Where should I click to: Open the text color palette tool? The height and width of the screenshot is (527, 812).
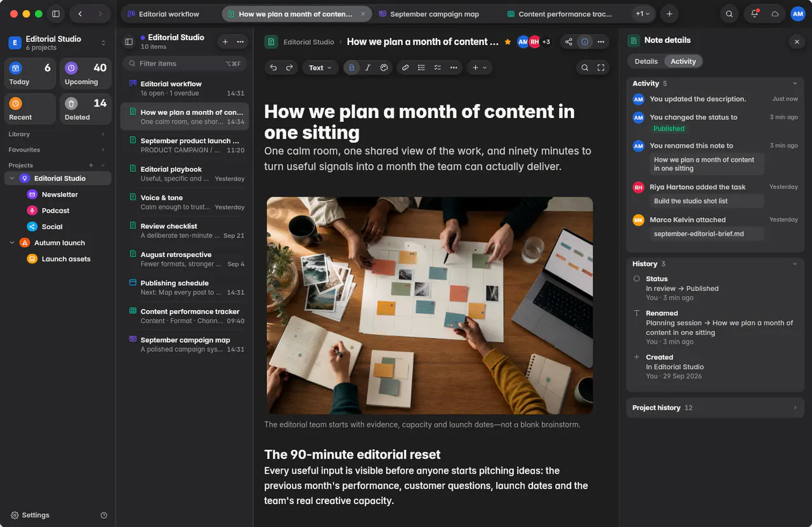pos(384,68)
